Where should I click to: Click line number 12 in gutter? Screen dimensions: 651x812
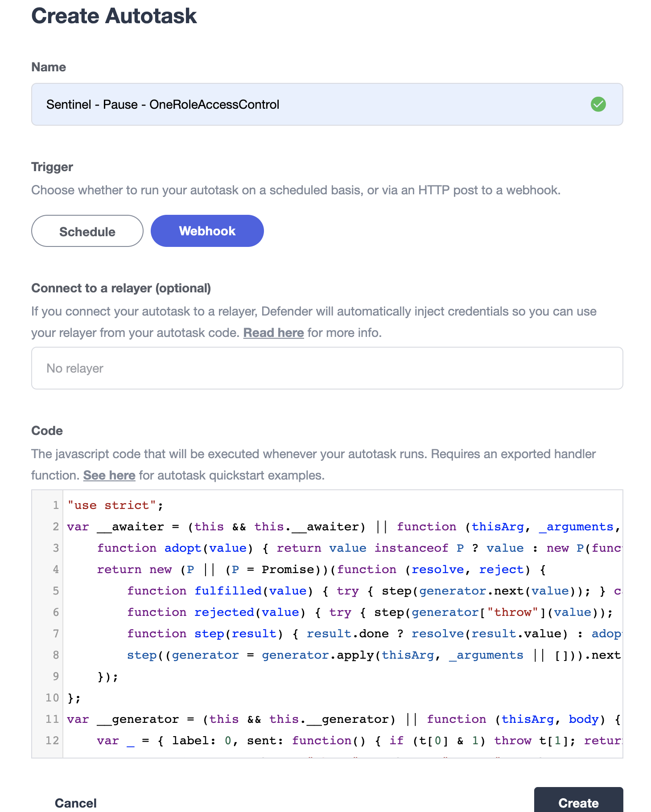52,741
